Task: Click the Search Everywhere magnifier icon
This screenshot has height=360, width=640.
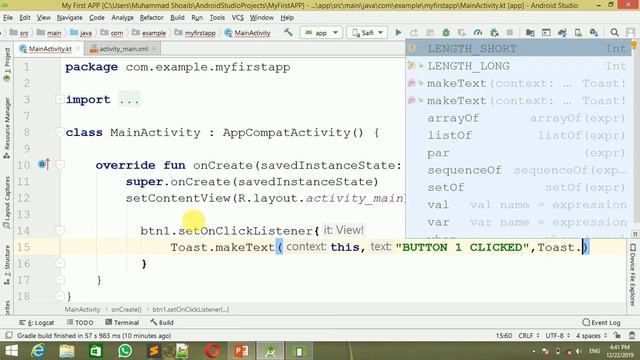Action: click(614, 33)
